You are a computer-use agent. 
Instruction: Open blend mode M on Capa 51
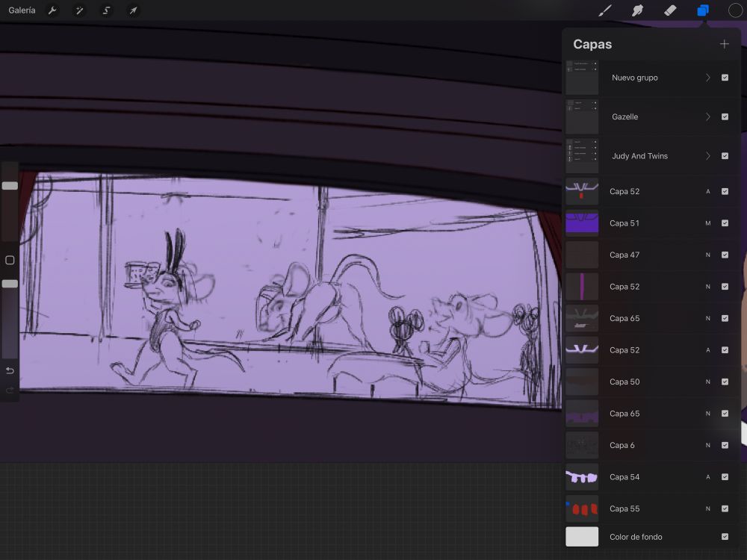tap(708, 223)
